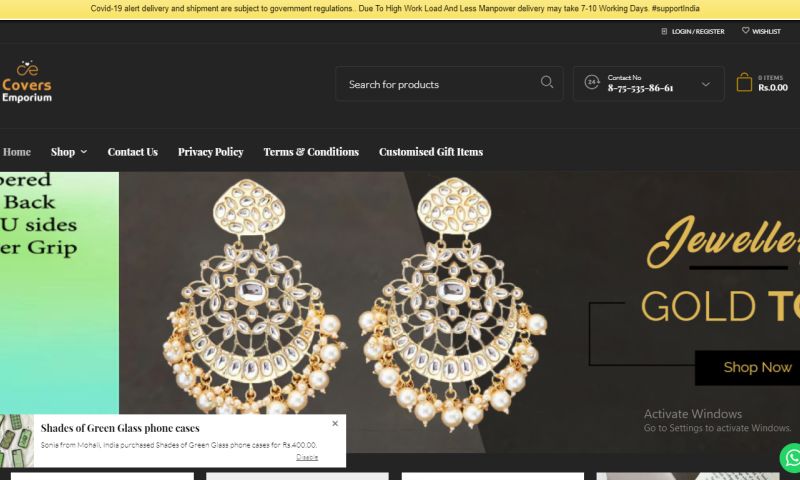The width and height of the screenshot is (800, 480).
Task: Open the Privacy Policy page
Action: 210,152
